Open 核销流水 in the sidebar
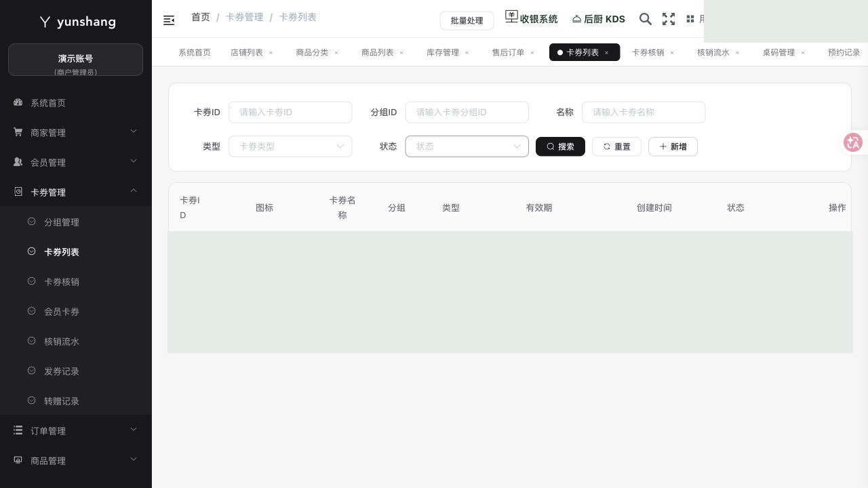Viewport: 868px width, 488px height. (x=62, y=342)
